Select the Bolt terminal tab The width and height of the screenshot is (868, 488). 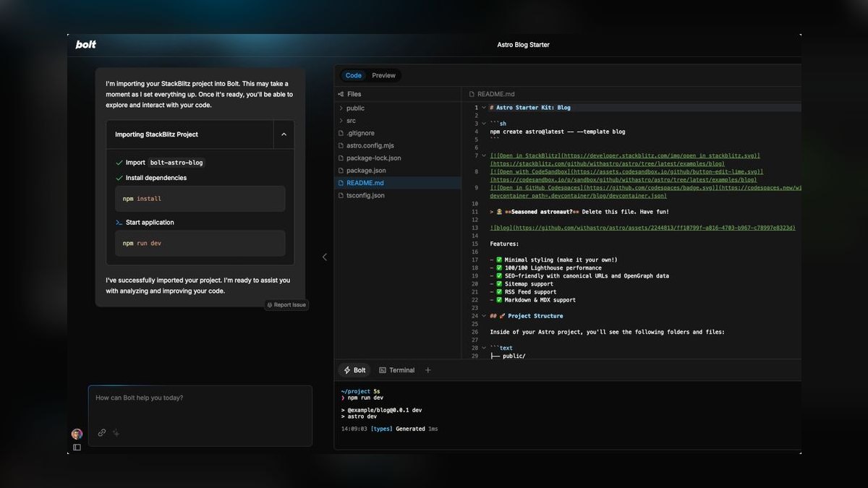point(354,370)
